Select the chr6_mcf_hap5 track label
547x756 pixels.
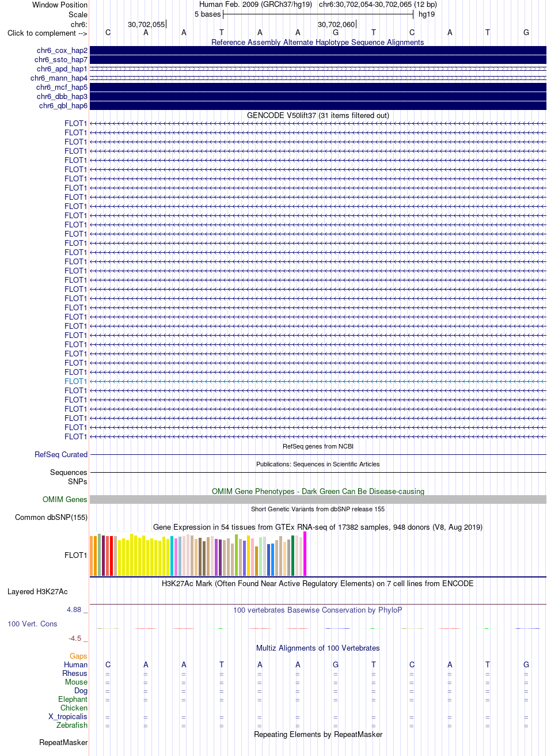point(62,88)
